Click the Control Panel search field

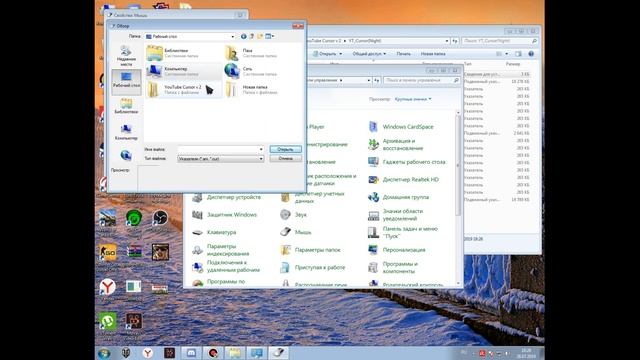(422, 80)
